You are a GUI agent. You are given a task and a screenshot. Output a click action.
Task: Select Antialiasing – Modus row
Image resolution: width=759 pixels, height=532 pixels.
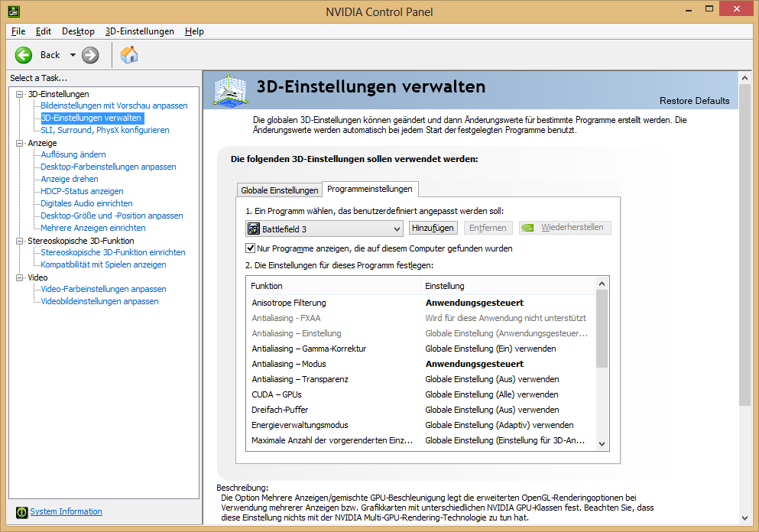point(420,364)
